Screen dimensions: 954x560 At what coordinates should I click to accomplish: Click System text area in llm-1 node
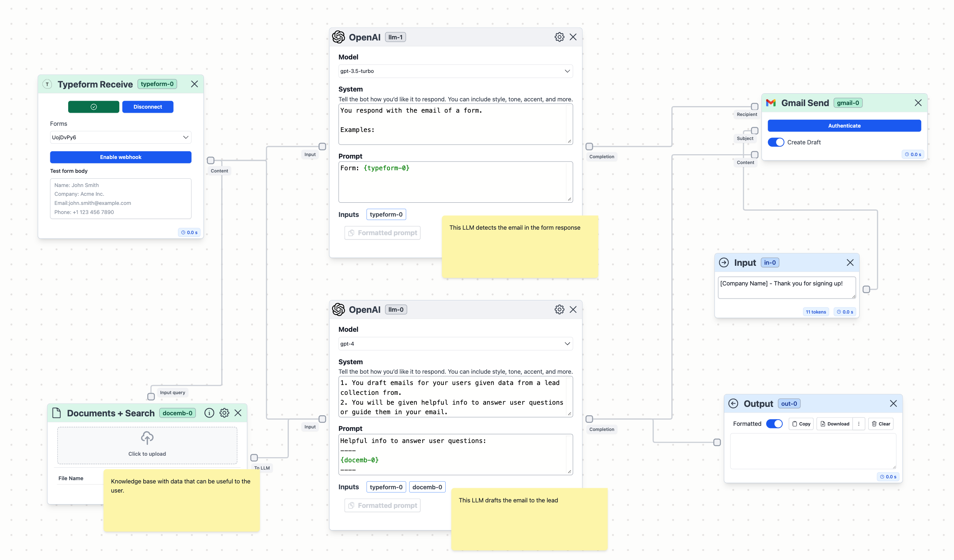(x=455, y=124)
